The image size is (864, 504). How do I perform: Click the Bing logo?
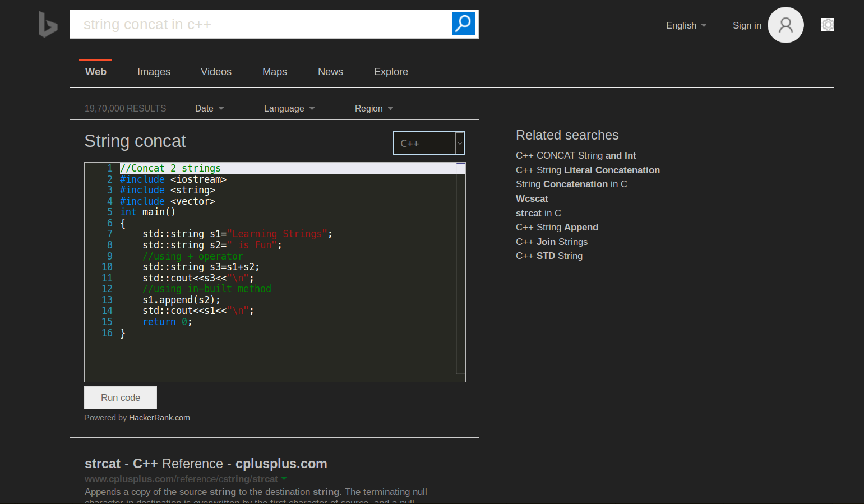coord(48,25)
